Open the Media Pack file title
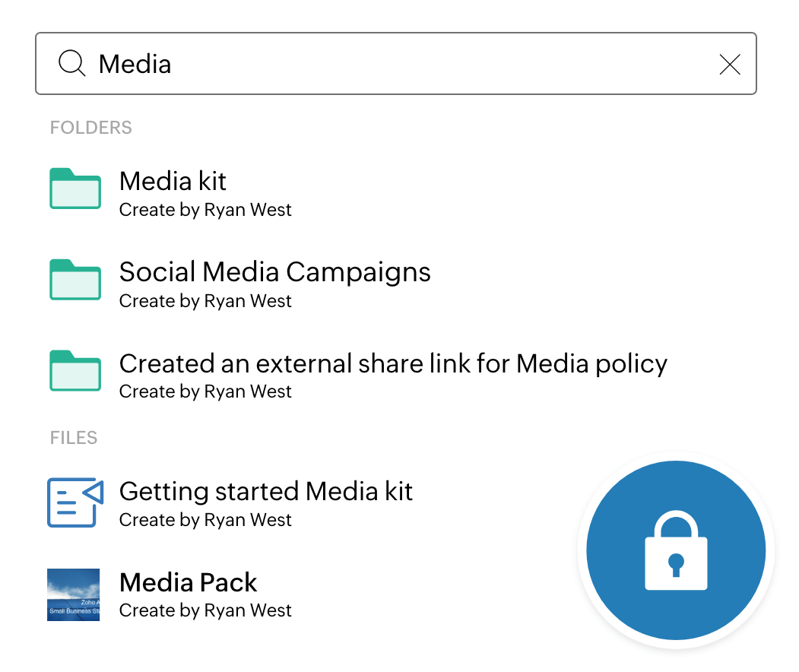The height and width of the screenshot is (672, 799). coord(188,582)
